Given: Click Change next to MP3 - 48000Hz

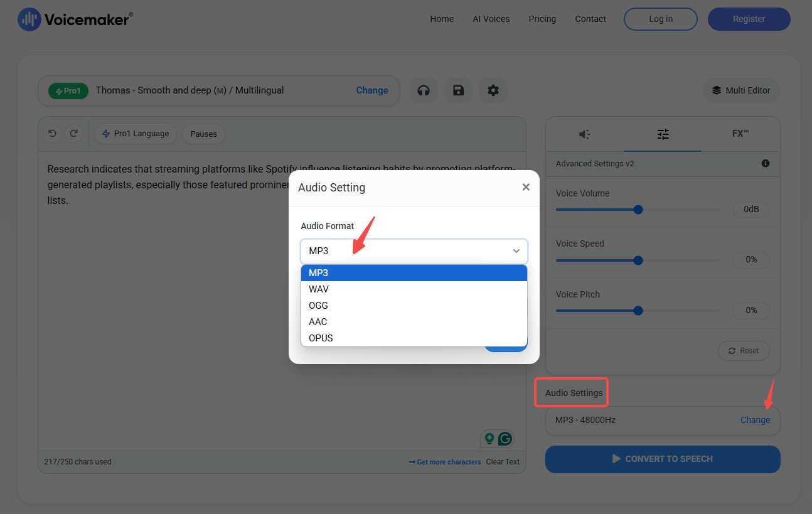Looking at the screenshot, I should [755, 420].
